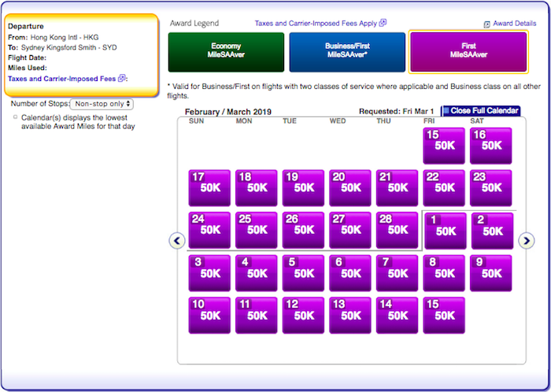Pick February 23 50K tile

click(x=490, y=188)
